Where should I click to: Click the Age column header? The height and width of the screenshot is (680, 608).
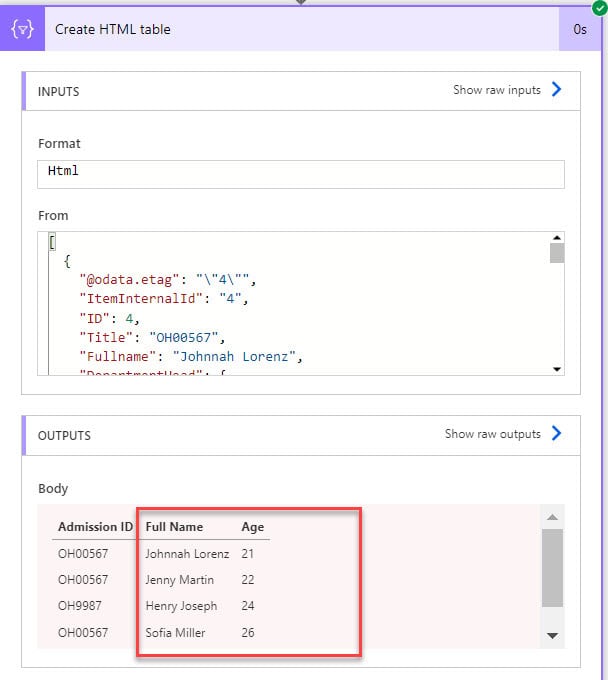point(252,527)
